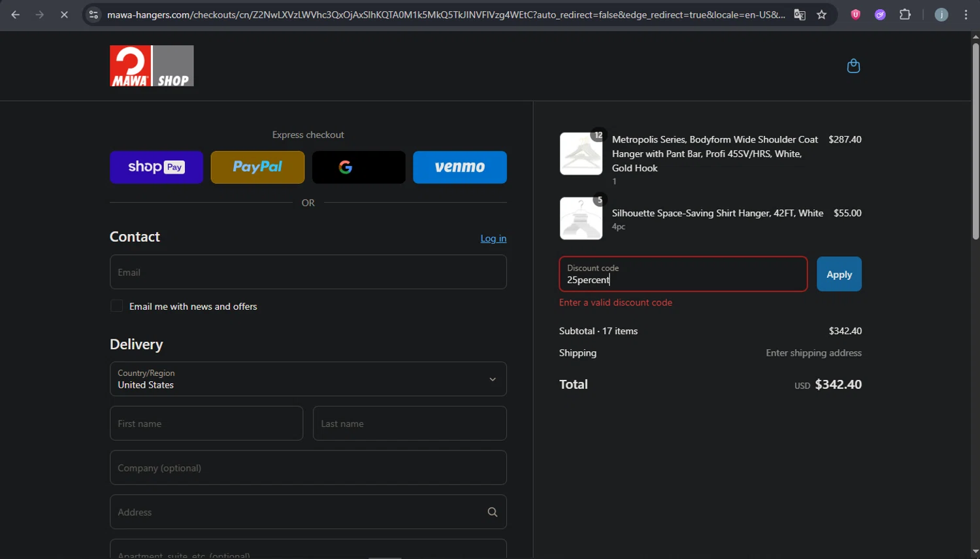Screen dimensions: 980x559
Task: Check out with Venmo
Action: point(460,167)
